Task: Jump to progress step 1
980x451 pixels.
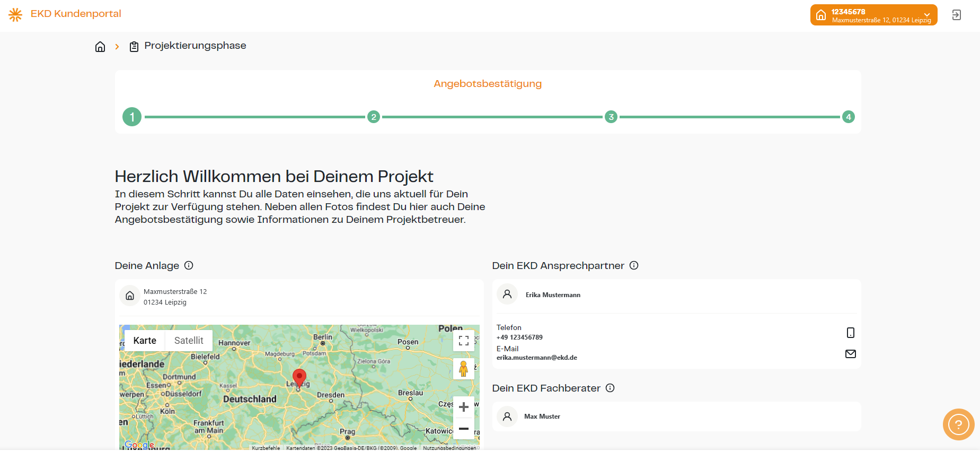Action: click(132, 117)
